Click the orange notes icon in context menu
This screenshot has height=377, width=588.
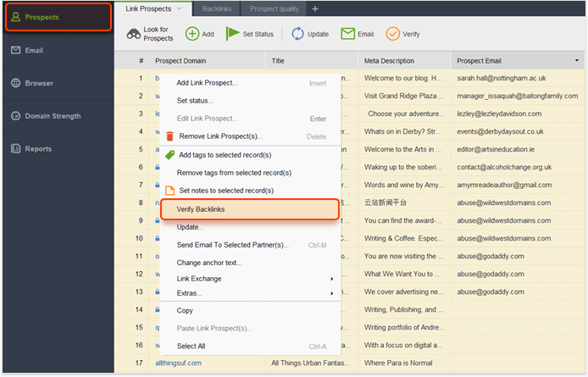[x=169, y=191]
